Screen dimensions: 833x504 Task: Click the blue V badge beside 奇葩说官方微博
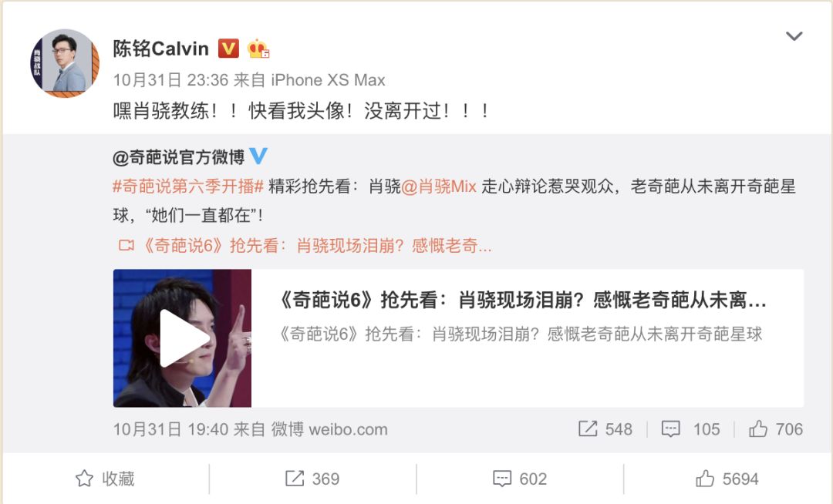[258, 156]
